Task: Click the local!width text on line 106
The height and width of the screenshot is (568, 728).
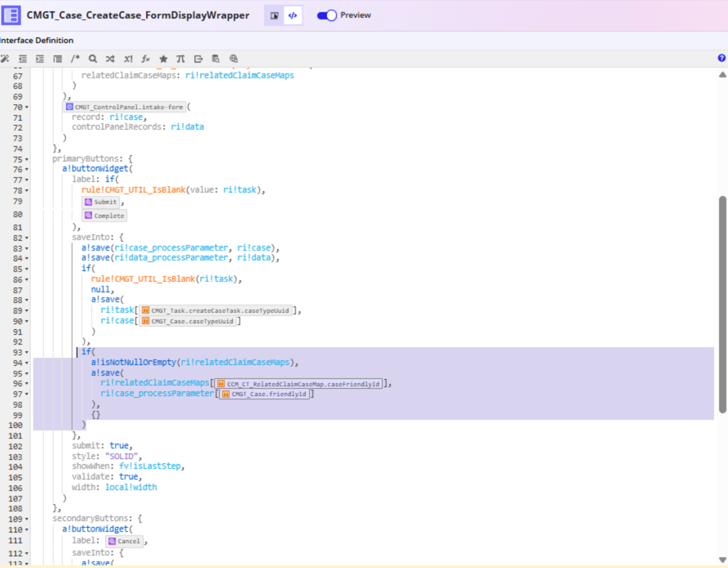Action: [x=131, y=487]
